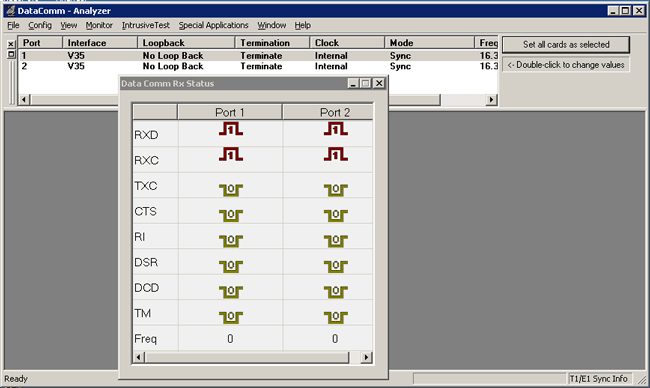Close the port configuration pane with the small x
Screen dimensions: 650x388
click(11, 44)
